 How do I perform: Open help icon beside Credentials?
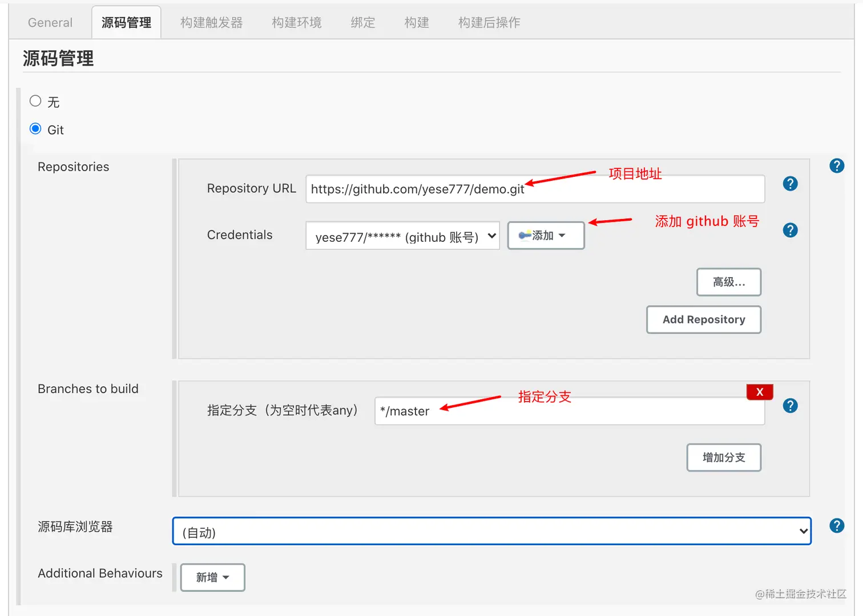tap(790, 230)
